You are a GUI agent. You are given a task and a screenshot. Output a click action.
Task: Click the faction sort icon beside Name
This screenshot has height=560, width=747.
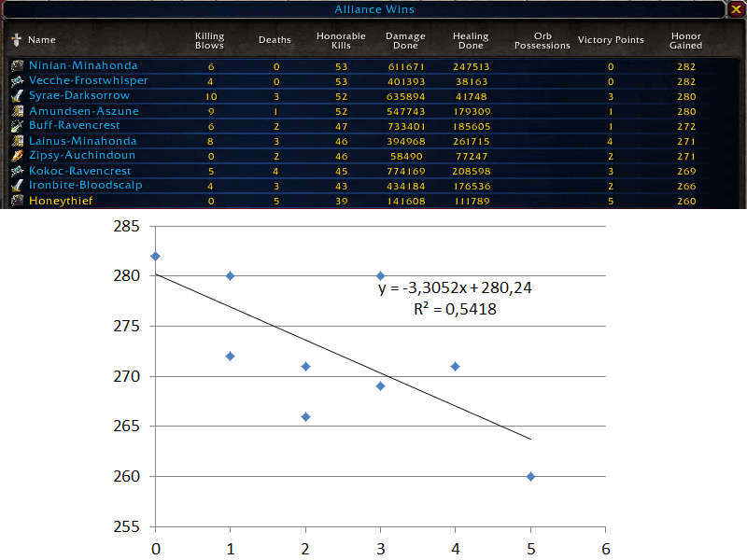pos(17,40)
